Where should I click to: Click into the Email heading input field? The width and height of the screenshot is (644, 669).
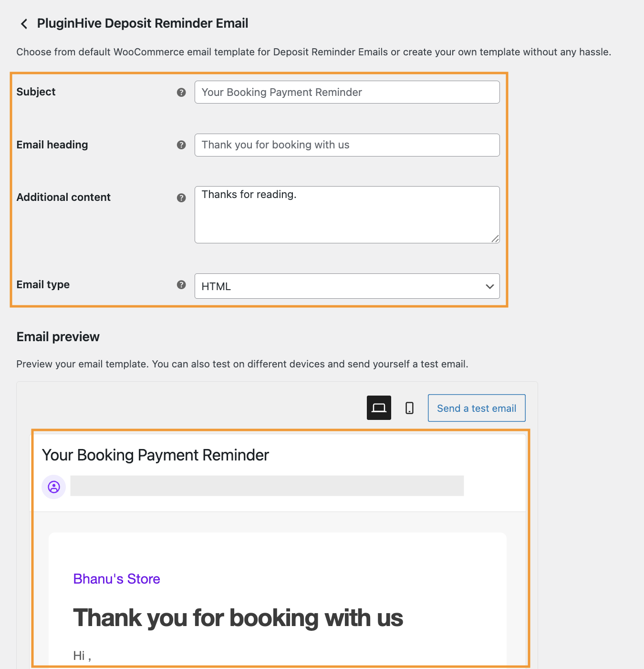click(x=347, y=145)
